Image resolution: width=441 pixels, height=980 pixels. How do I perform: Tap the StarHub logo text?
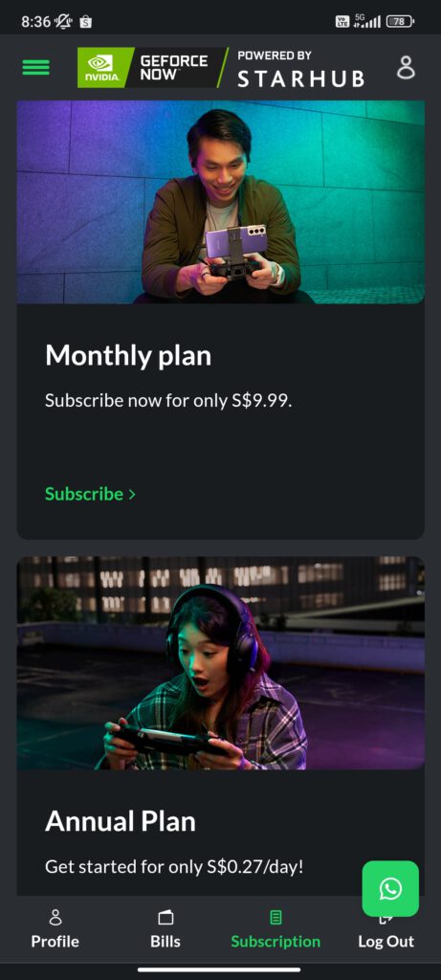(x=300, y=78)
